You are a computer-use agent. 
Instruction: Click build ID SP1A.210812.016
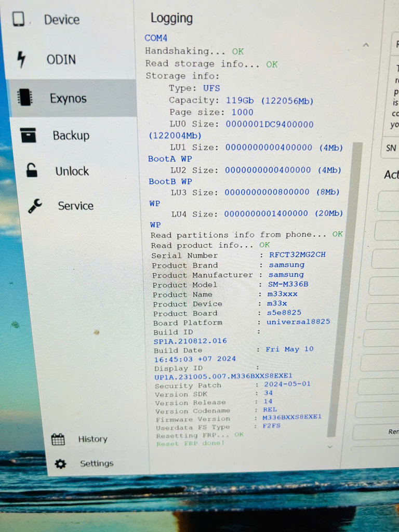190,341
